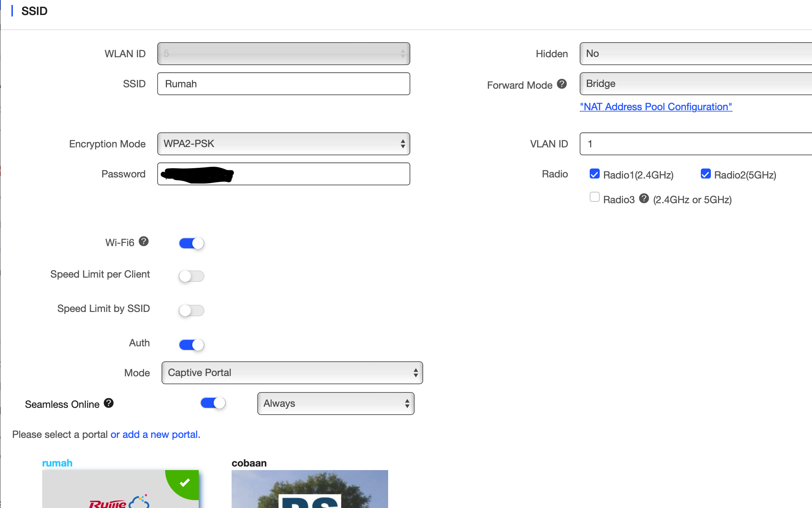Image resolution: width=812 pixels, height=508 pixels.
Task: Click the green checkmark on rumah portal
Action: pos(184,483)
